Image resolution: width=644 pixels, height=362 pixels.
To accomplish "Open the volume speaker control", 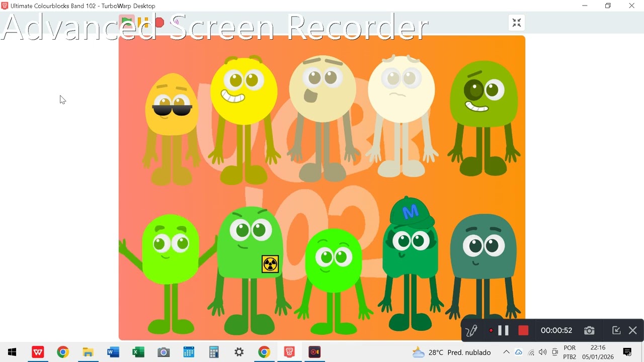I will pos(542,352).
